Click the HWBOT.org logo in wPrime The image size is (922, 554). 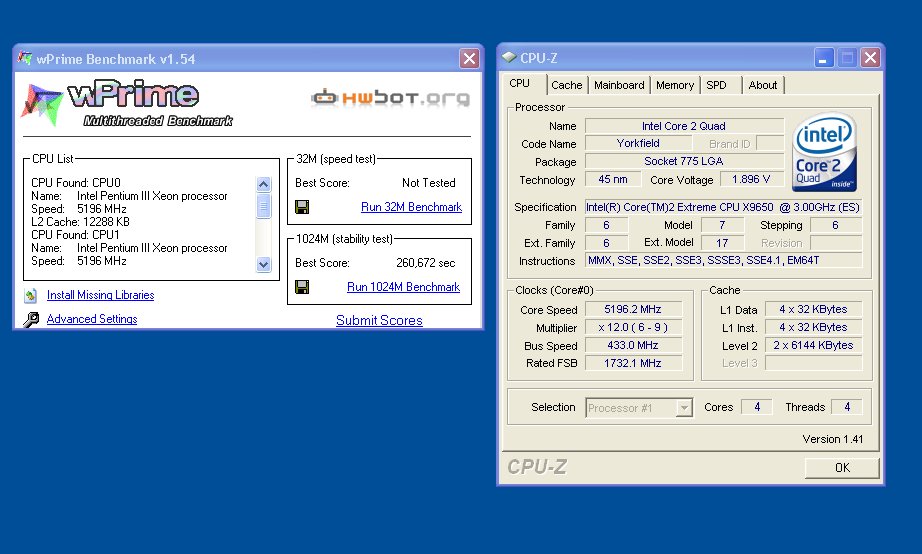click(390, 98)
